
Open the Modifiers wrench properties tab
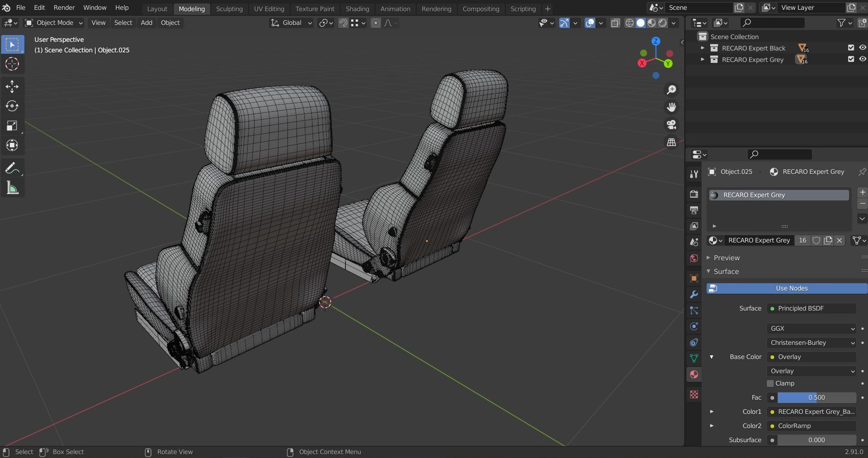694,295
